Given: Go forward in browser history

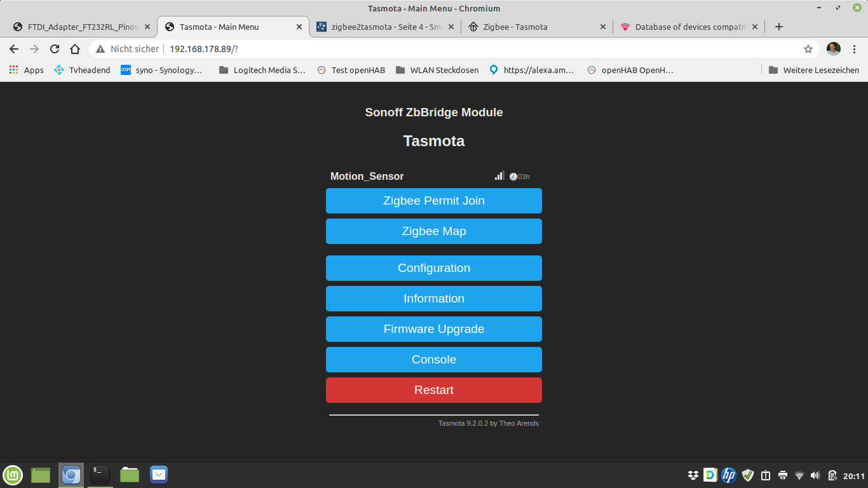Looking at the screenshot, I should pyautogui.click(x=34, y=49).
